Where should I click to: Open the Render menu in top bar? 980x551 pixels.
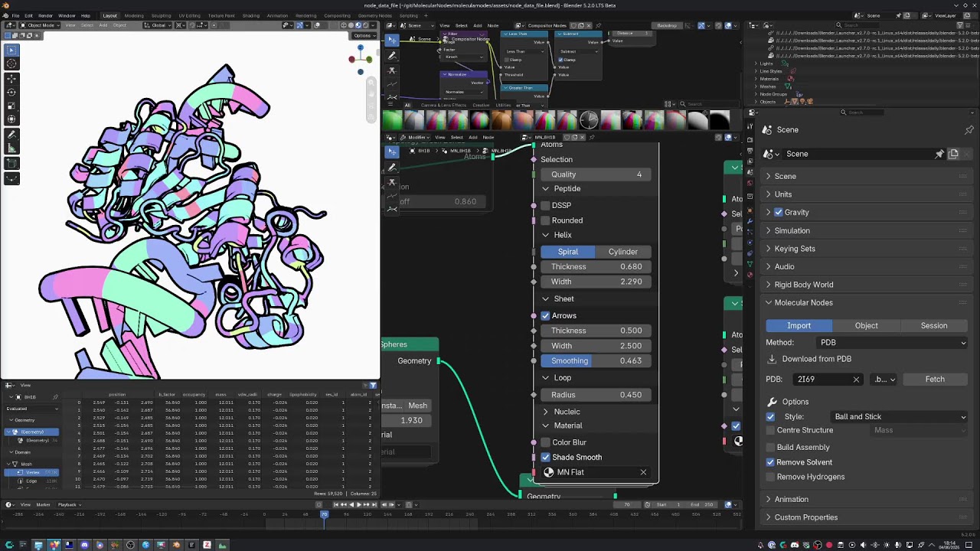tap(46, 15)
